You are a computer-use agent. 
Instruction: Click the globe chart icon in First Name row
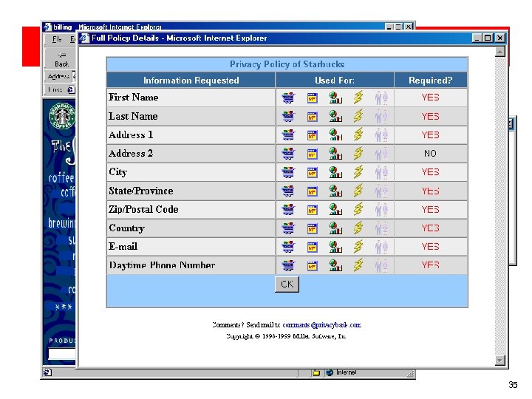(x=335, y=98)
